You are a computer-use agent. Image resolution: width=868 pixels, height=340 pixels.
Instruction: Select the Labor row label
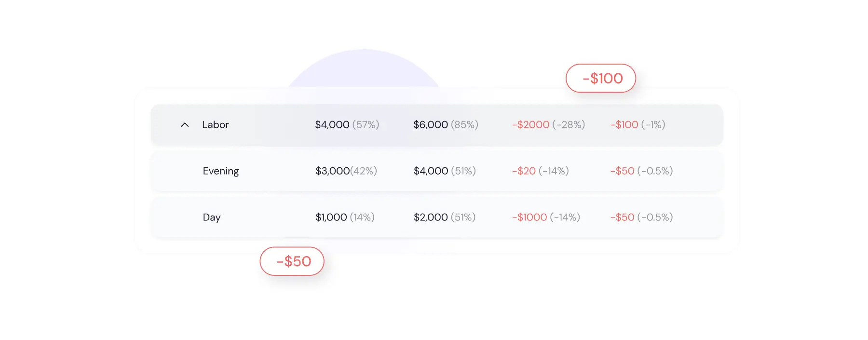click(x=216, y=125)
